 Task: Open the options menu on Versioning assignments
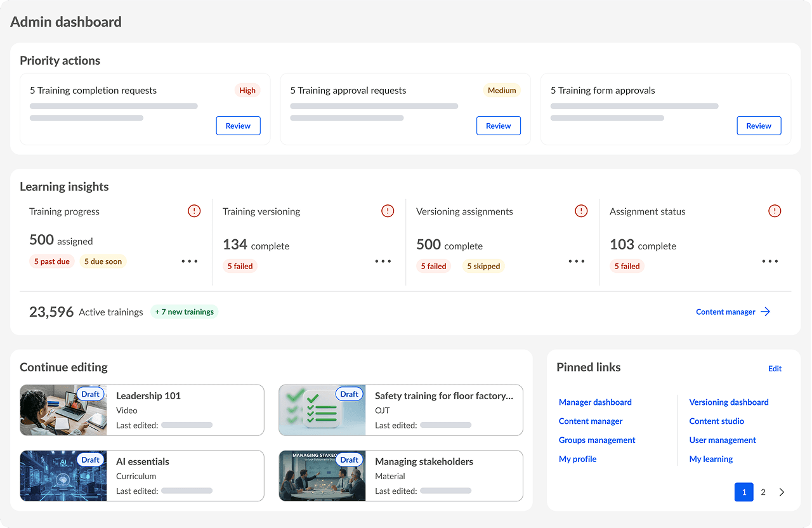click(576, 261)
